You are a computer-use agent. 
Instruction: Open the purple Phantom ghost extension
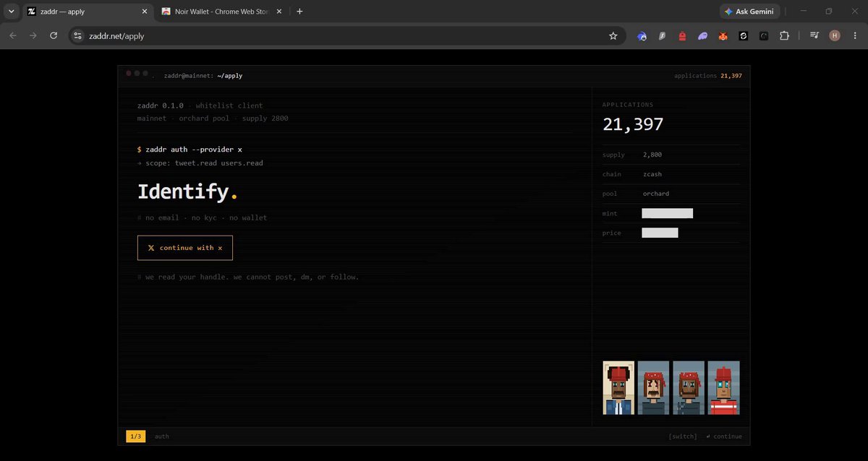point(702,35)
